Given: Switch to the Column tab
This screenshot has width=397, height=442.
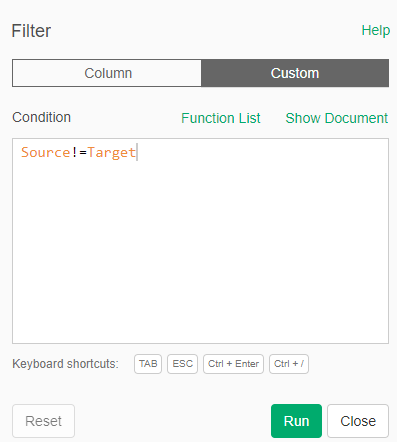Looking at the screenshot, I should 107,73.
